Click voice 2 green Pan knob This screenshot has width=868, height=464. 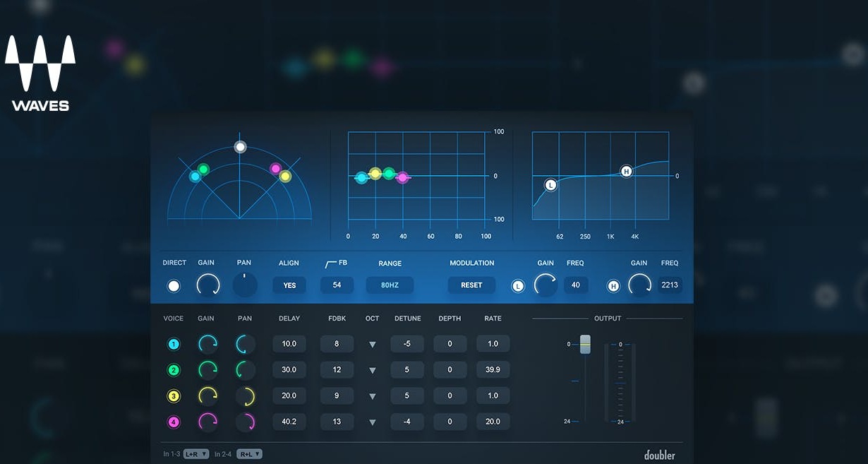click(x=245, y=370)
